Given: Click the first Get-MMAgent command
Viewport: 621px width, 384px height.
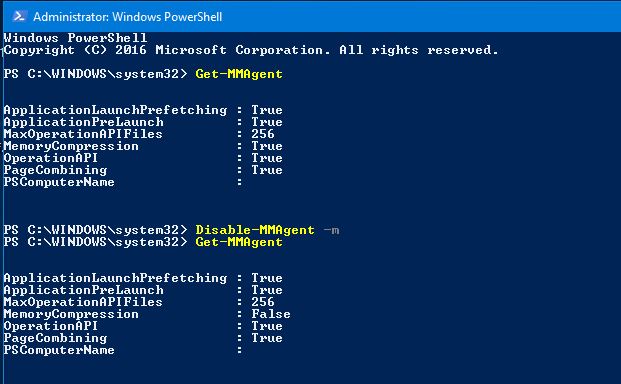Looking at the screenshot, I should 239,74.
